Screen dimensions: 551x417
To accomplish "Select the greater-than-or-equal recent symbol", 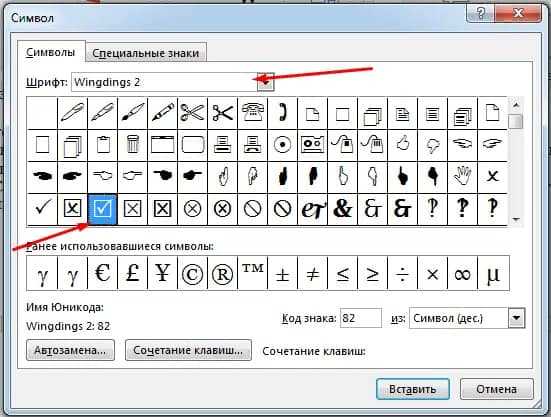I will click(372, 273).
